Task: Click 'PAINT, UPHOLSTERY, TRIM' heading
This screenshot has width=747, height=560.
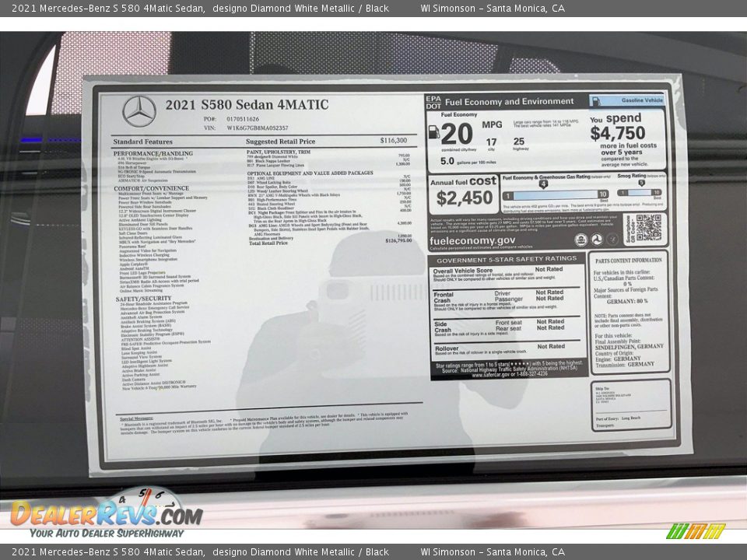Action: pos(279,152)
